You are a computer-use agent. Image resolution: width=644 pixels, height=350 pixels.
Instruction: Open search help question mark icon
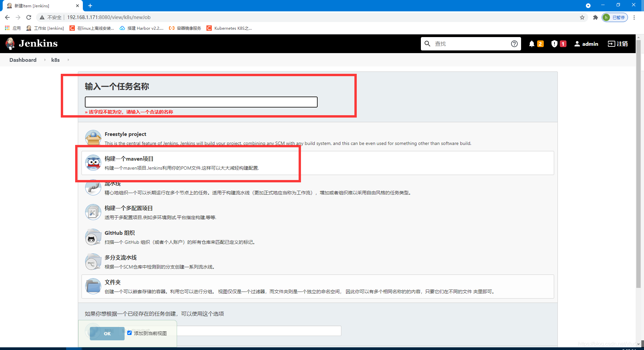[514, 44]
